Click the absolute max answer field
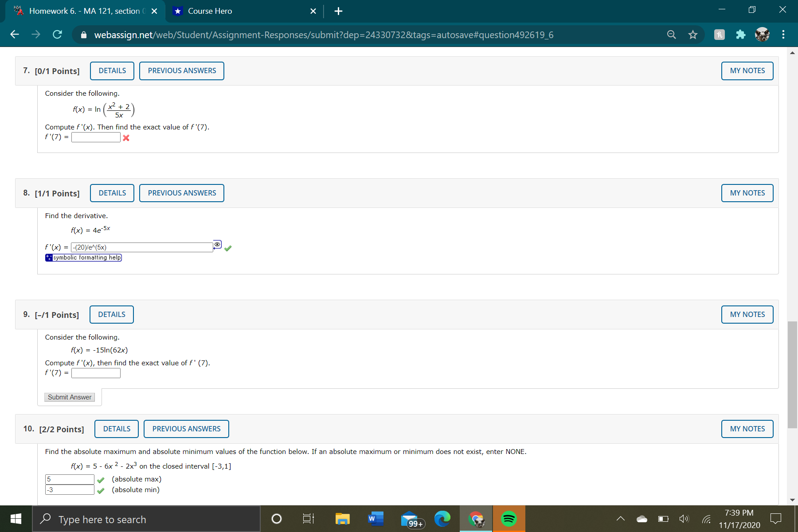This screenshot has height=532, width=798. [70, 479]
